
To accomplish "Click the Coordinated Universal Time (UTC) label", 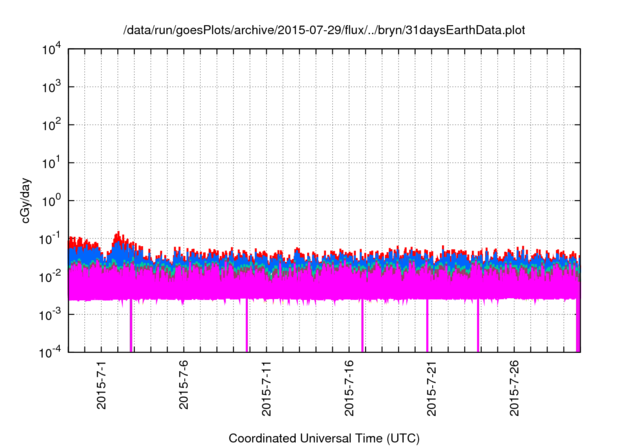I will pos(324,438).
